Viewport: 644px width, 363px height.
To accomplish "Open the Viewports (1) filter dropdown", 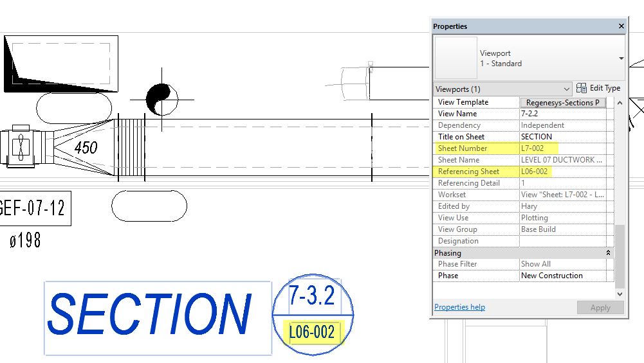I will pyautogui.click(x=502, y=89).
